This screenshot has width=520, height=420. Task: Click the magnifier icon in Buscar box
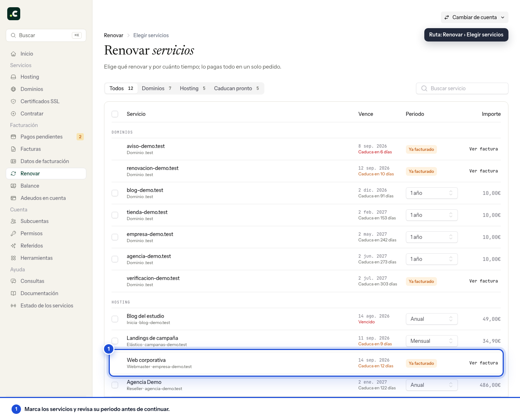(x=13, y=35)
